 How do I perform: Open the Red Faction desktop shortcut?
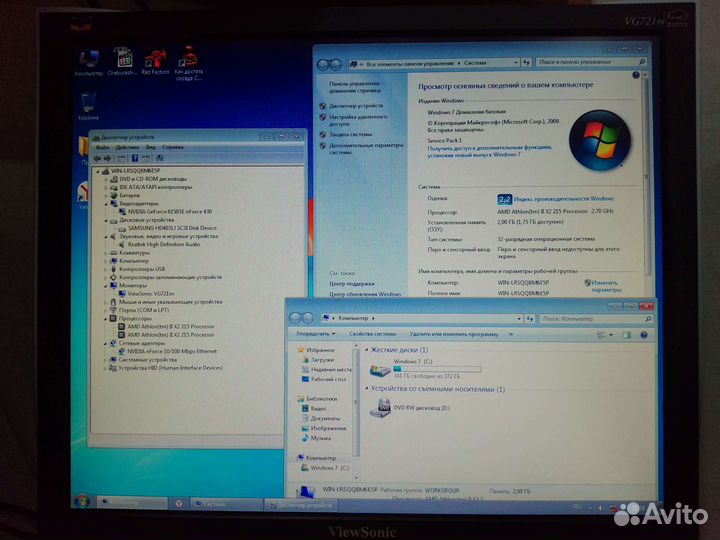coord(155,61)
